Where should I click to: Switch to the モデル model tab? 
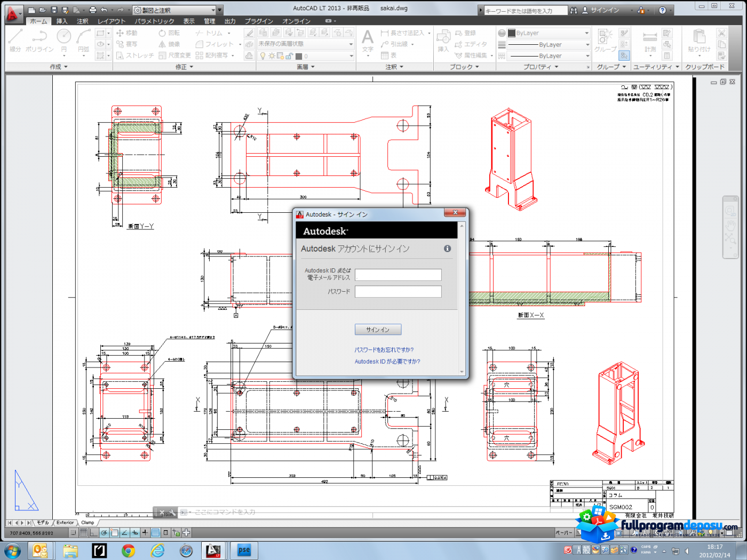point(43,523)
